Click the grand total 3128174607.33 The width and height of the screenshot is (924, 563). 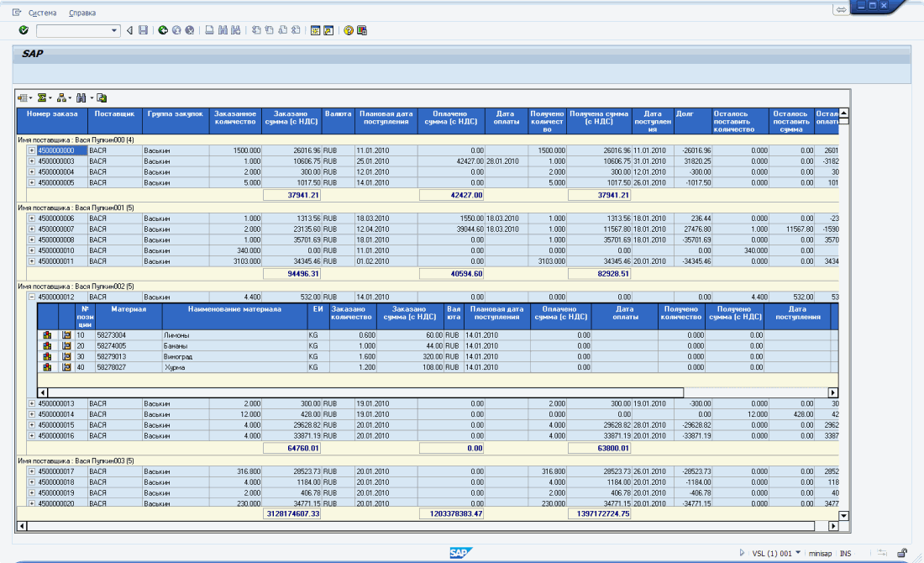[293, 514]
